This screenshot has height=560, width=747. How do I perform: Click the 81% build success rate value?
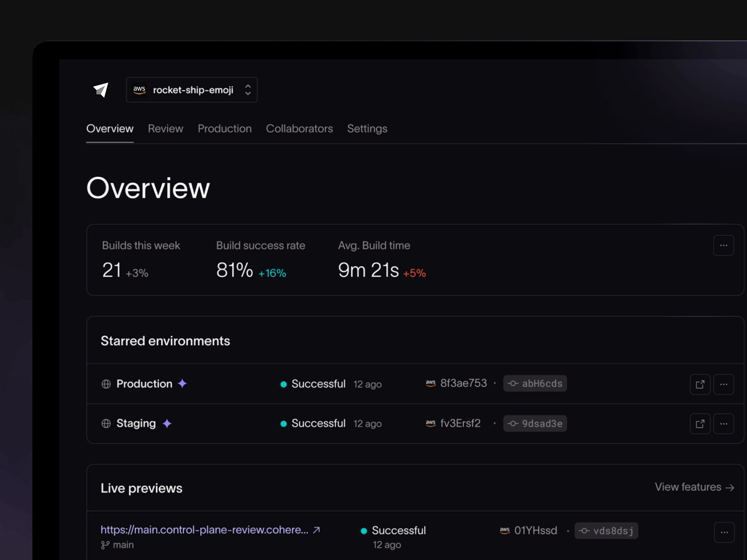(x=234, y=270)
